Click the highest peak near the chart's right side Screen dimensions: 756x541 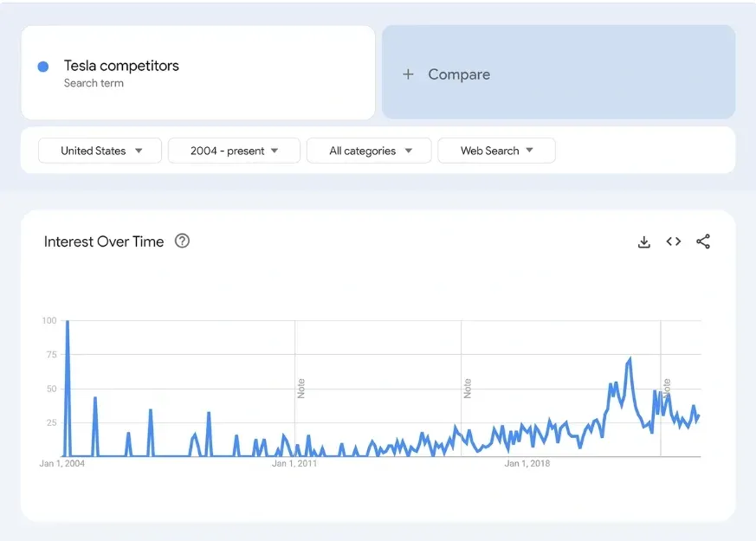pos(630,359)
